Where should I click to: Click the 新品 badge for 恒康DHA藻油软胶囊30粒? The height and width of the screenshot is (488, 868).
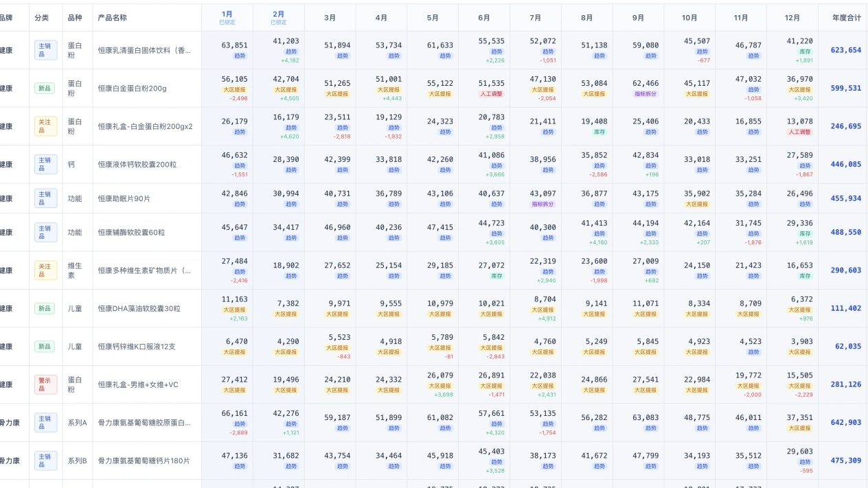coord(45,308)
